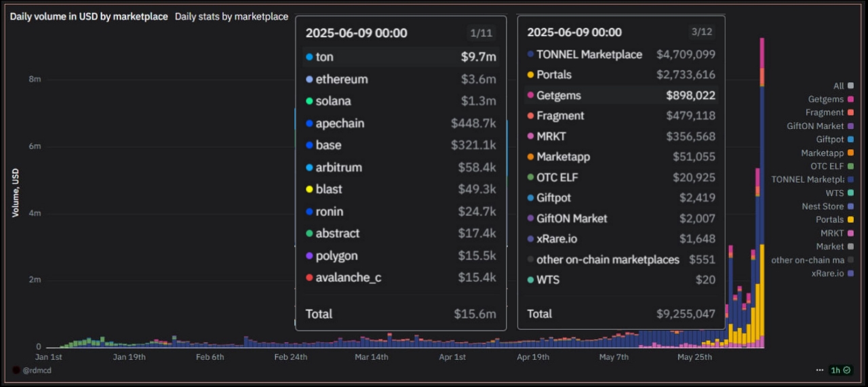Click the apechain value $448.7k
Screen dimensions: 868x387
(x=473, y=124)
